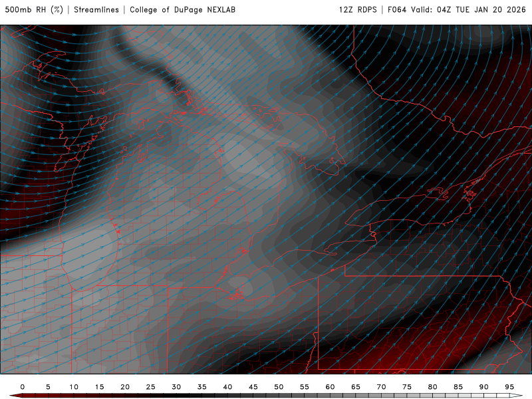Click the colorbar label "5"
This screenshot has height=399, width=532.
48,387
